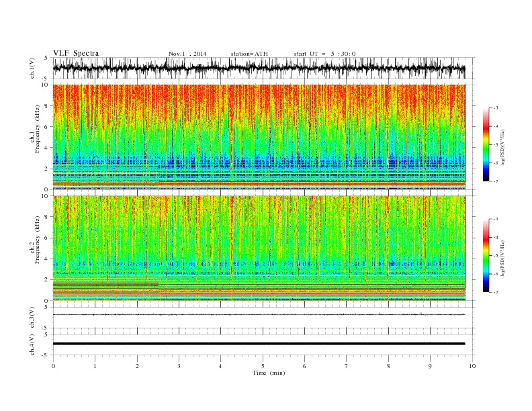Image resolution: width=532 pixels, height=411 pixels.
Task: Click the time-axis tick label "2"
Action: (x=137, y=366)
